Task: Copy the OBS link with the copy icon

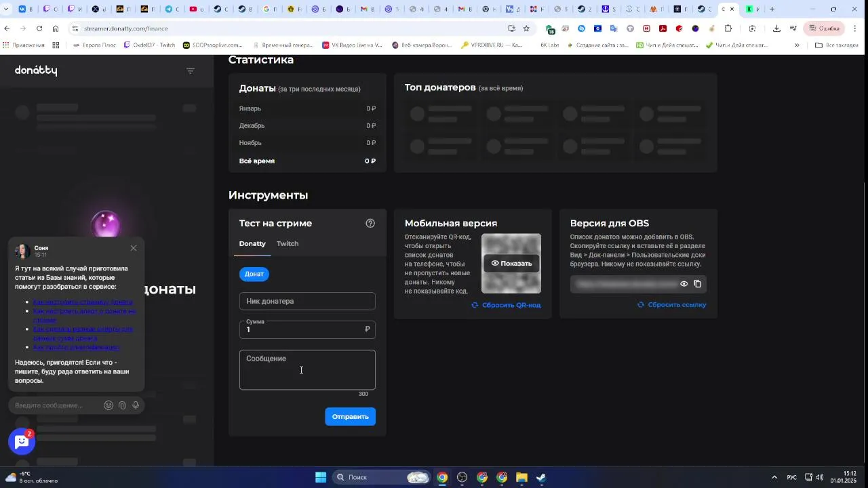Action: pos(697,284)
